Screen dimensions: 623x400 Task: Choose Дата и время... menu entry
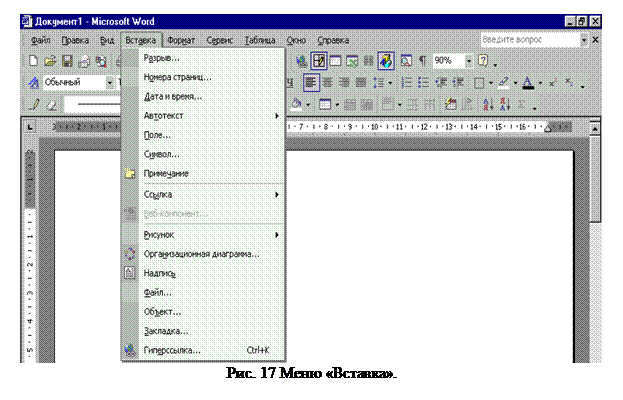point(211,97)
